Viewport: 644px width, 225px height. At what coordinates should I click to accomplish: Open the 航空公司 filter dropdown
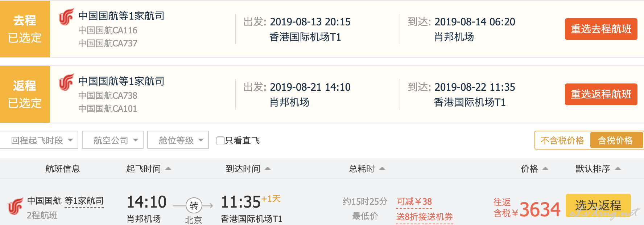pos(113,140)
